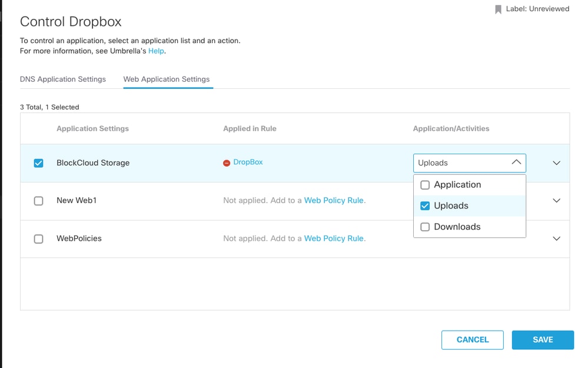Select the Web Application Settings tab
This screenshot has width=588, height=368.
167,79
